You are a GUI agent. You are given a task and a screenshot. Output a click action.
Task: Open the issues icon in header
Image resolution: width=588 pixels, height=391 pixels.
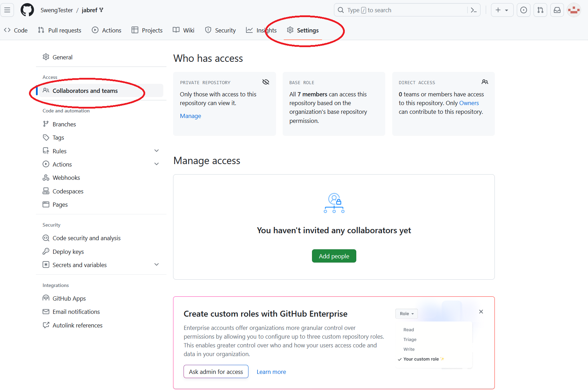(x=523, y=10)
